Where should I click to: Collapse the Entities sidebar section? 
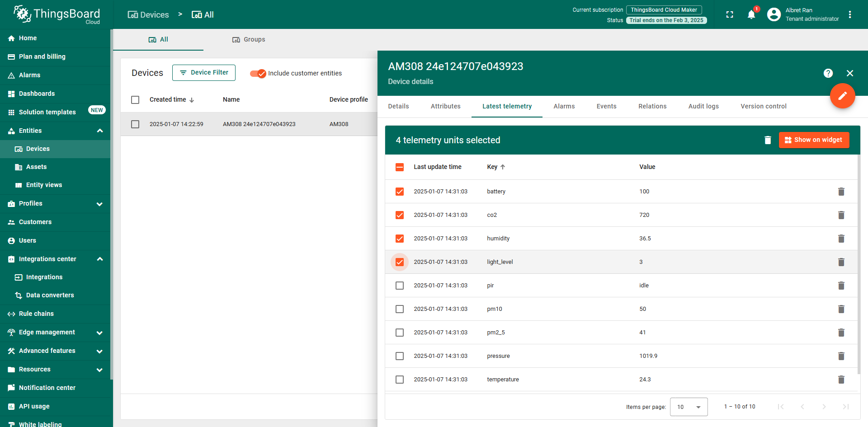click(100, 131)
